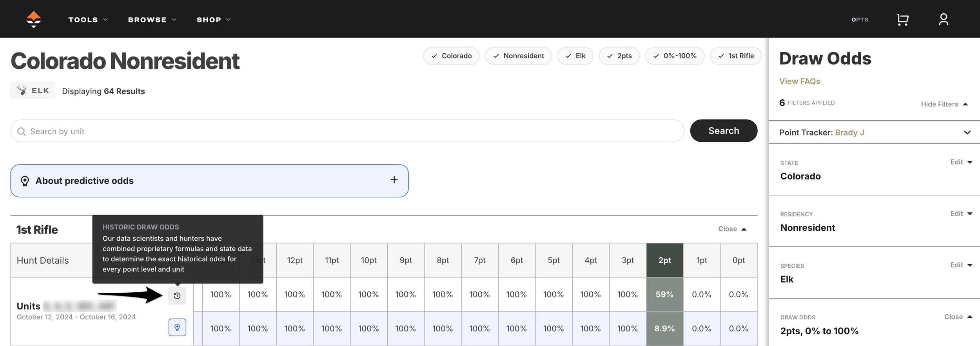Open the View FAQs link
Viewport: 980px width, 346px height.
pos(799,81)
